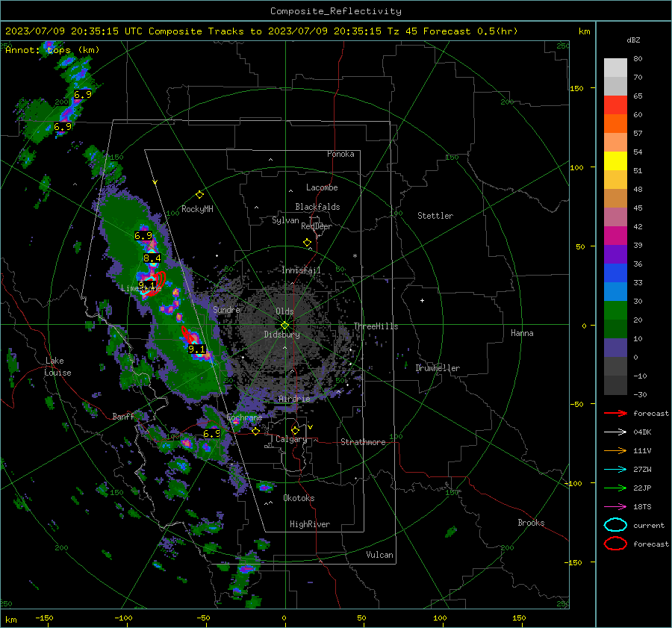
Task: Click the white asterisk marker east of Innisfail
Action: pos(355,256)
